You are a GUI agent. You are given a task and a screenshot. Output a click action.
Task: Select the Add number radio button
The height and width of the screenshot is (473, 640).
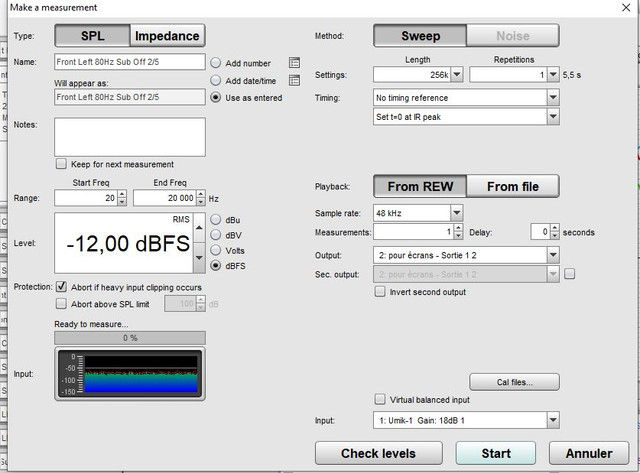[x=216, y=63]
